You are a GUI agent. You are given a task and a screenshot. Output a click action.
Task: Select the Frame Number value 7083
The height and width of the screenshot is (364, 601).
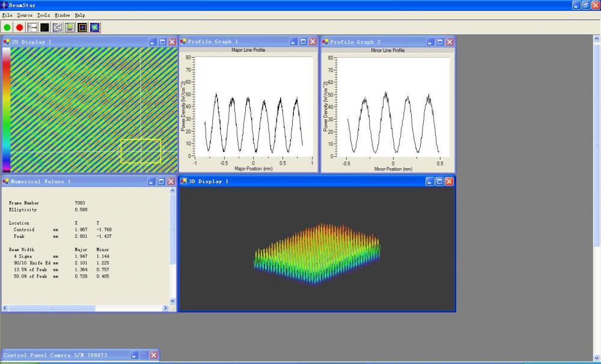pos(80,203)
